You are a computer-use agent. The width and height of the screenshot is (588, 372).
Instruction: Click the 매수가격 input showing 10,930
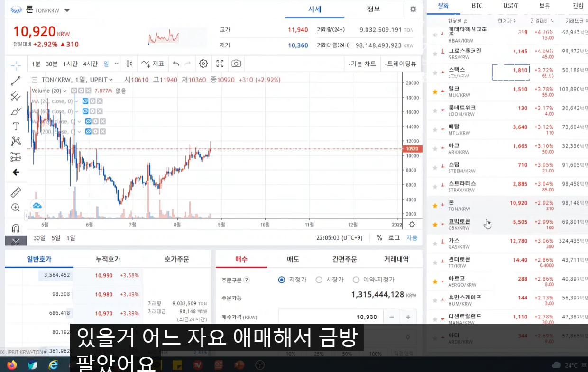click(x=330, y=317)
